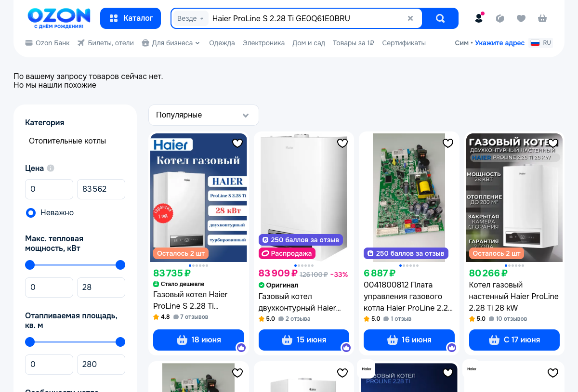The image size is (578, 392).
Task: Add 83 735 ₽ Haier boiler to favorites
Action: (237, 143)
